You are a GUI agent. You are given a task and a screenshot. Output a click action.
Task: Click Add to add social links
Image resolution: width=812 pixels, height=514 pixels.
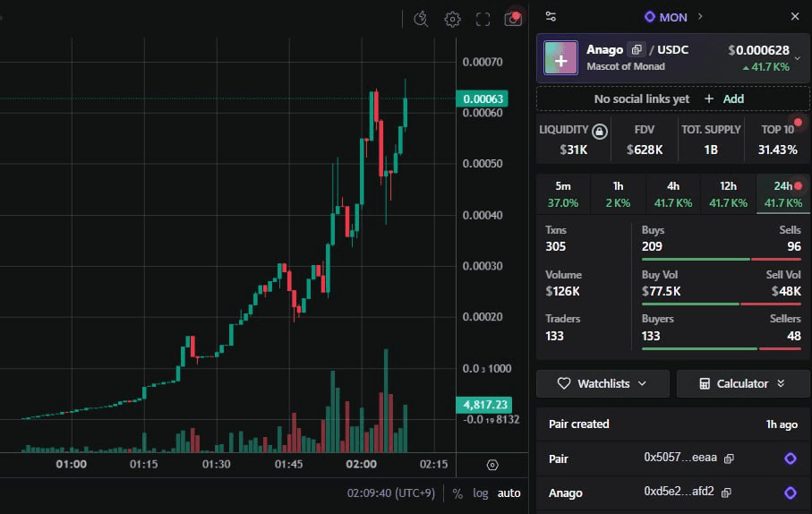[724, 99]
